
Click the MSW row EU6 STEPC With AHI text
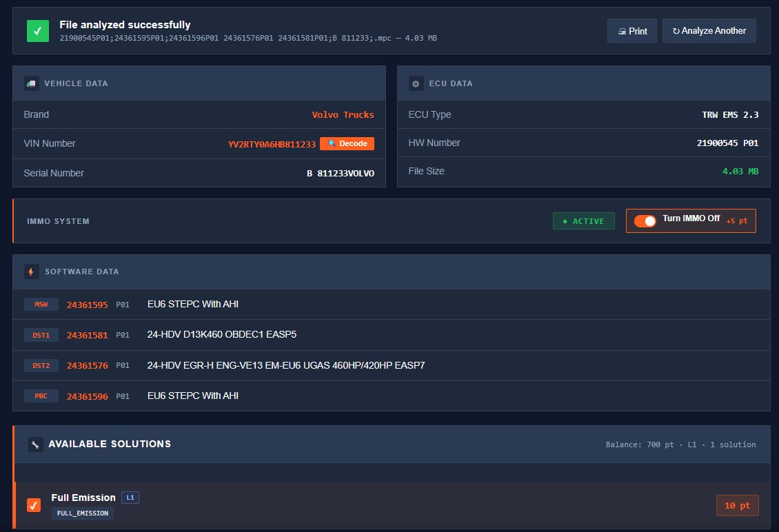(x=193, y=304)
